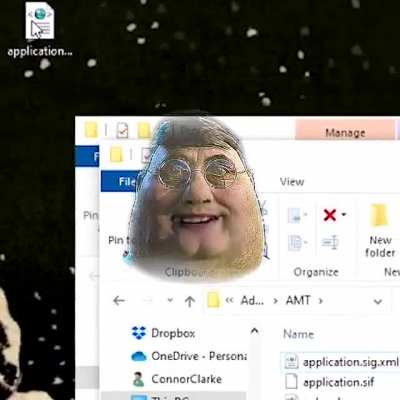Click the folder icon in the front window title bar
This screenshot has width=400, height=400.
click(x=116, y=155)
